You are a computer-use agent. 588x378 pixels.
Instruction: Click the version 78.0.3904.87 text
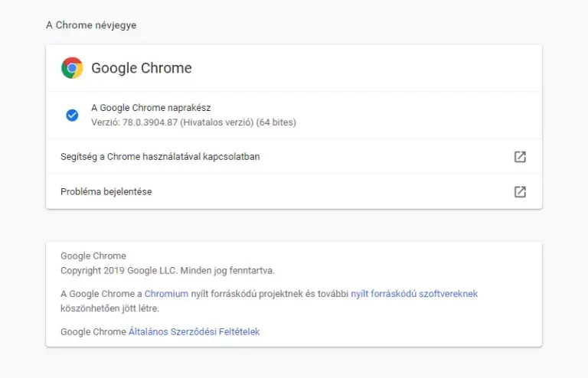pyautogui.click(x=194, y=122)
